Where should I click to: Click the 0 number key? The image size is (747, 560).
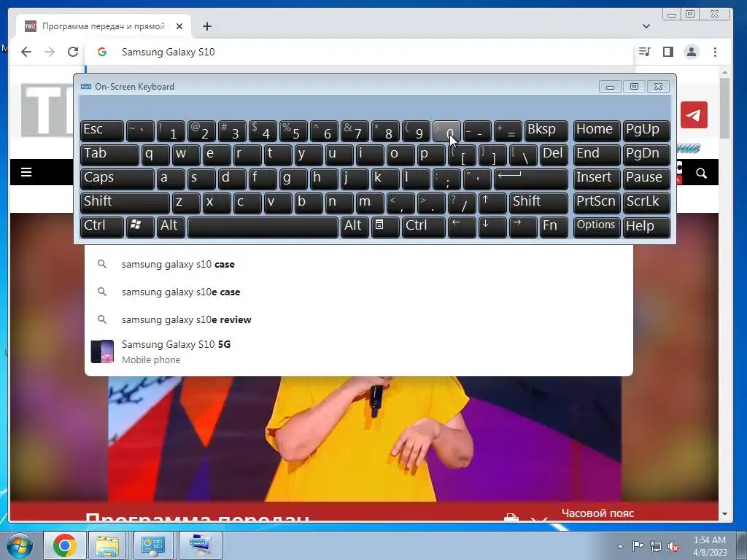[x=446, y=131]
